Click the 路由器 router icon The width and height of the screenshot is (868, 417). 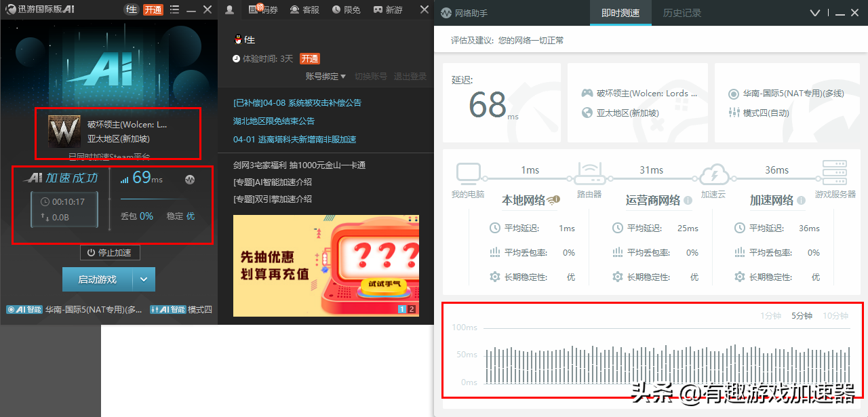pyautogui.click(x=589, y=174)
